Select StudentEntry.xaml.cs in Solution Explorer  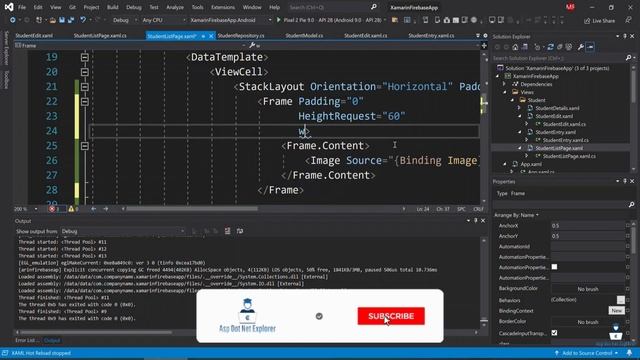tap(565, 140)
